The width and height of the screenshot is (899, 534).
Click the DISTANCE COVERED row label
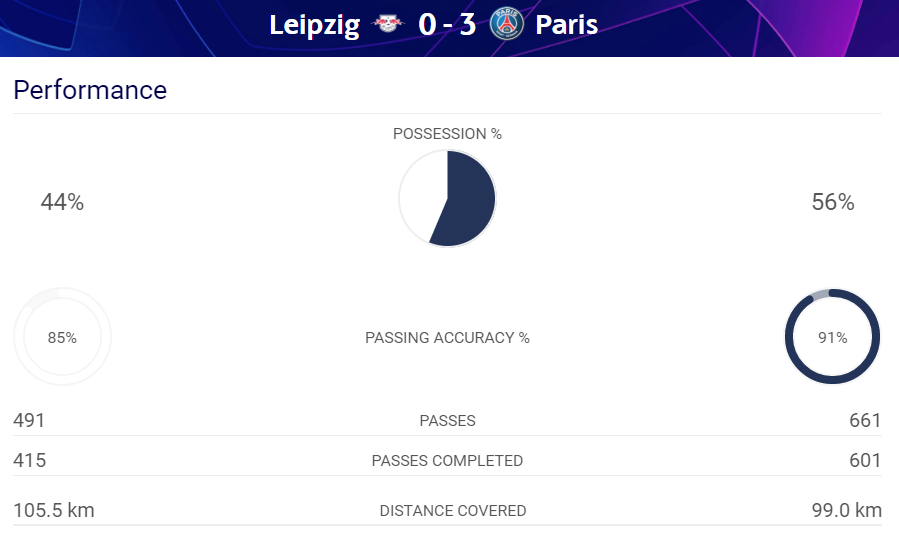[453, 510]
